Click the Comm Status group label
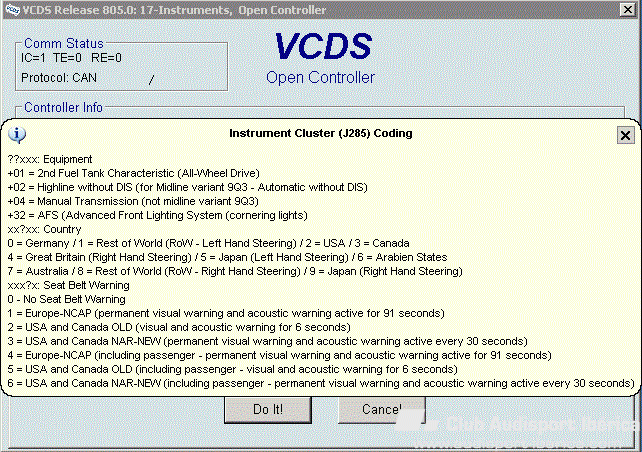This screenshot has height=452, width=642. tap(64, 44)
